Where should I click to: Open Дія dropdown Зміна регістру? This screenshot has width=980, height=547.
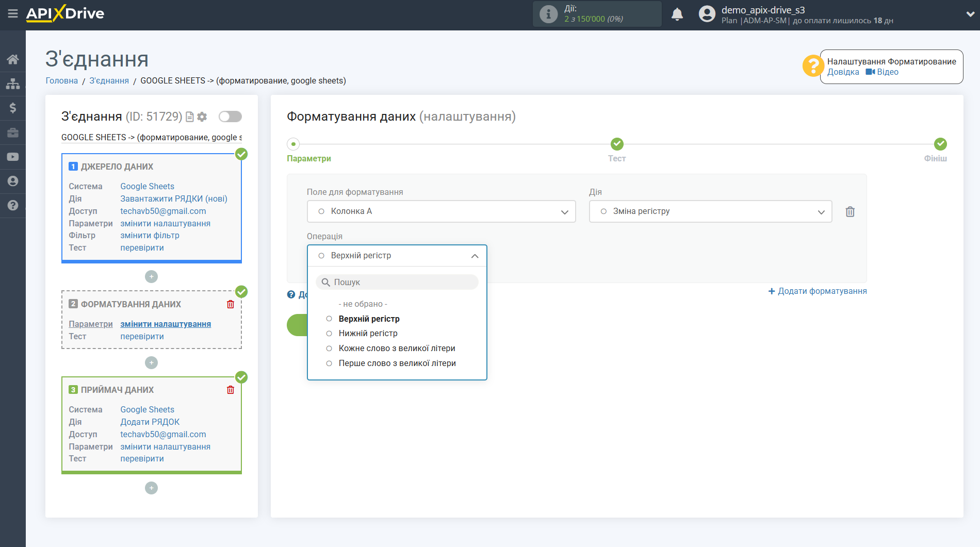(710, 211)
